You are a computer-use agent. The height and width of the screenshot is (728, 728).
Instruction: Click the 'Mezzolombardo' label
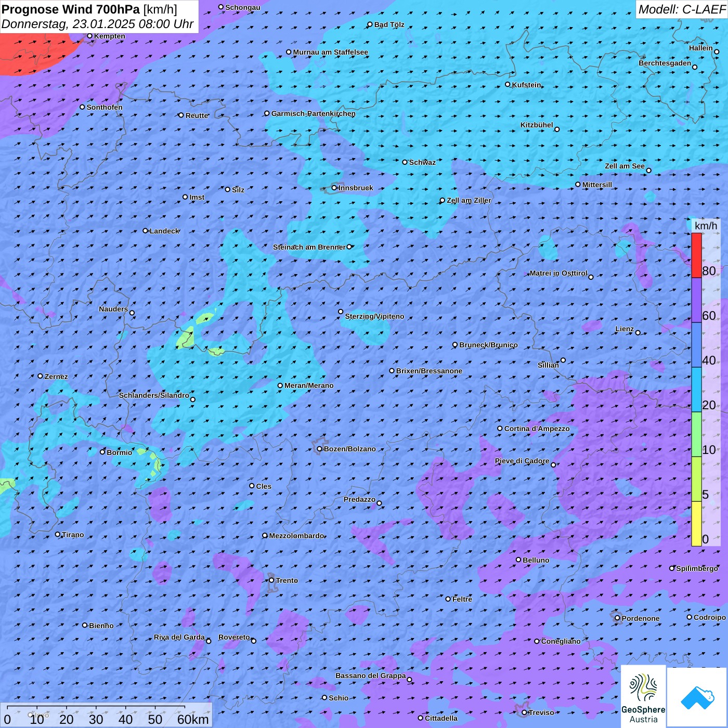pyautogui.click(x=296, y=536)
